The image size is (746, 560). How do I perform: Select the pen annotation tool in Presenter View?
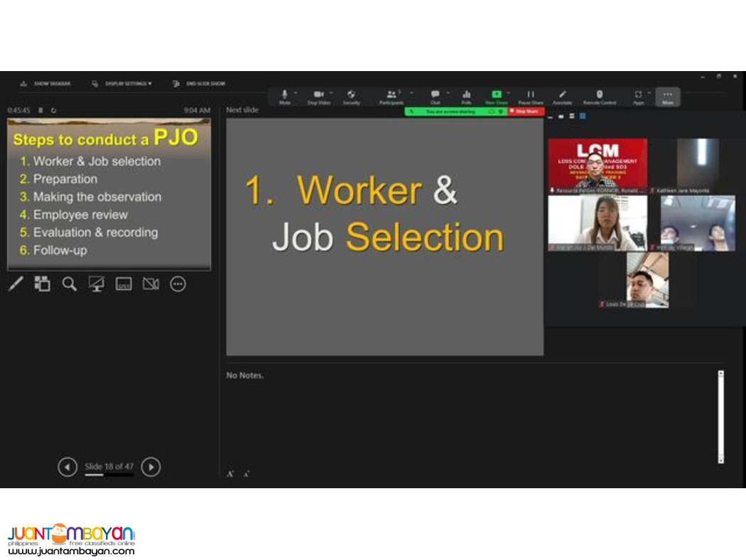[x=16, y=284]
